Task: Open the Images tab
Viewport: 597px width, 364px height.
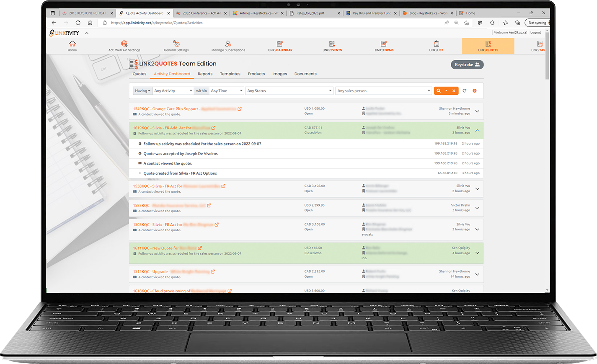Action: [x=280, y=74]
